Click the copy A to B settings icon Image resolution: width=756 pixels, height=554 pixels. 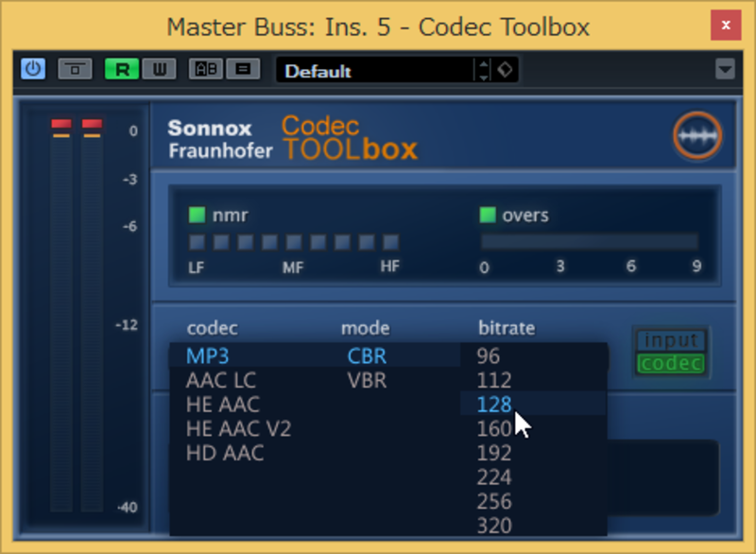pyautogui.click(x=243, y=69)
